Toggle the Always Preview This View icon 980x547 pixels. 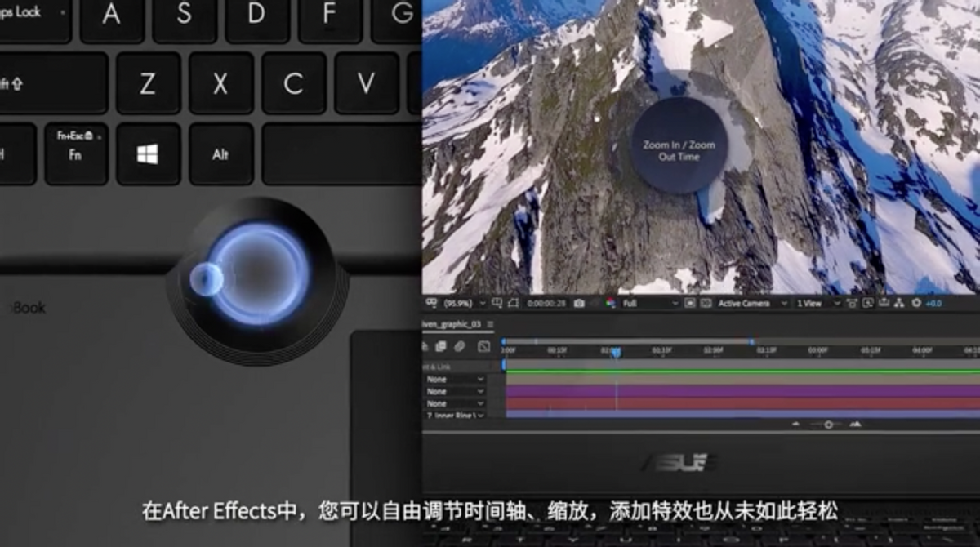point(431,304)
